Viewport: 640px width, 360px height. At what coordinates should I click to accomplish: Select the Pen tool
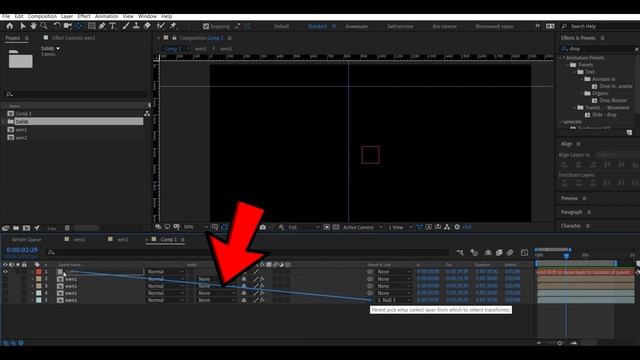(102, 26)
